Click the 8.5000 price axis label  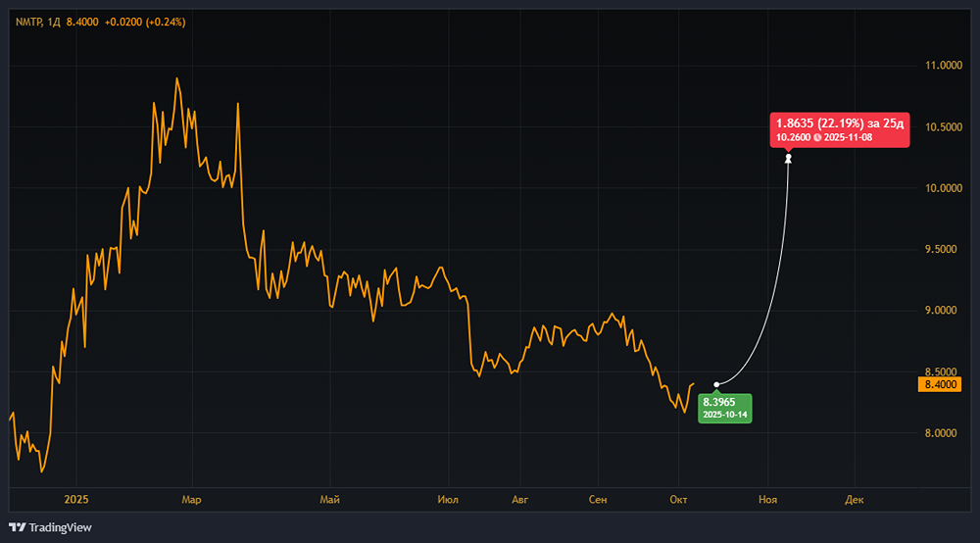coord(941,371)
